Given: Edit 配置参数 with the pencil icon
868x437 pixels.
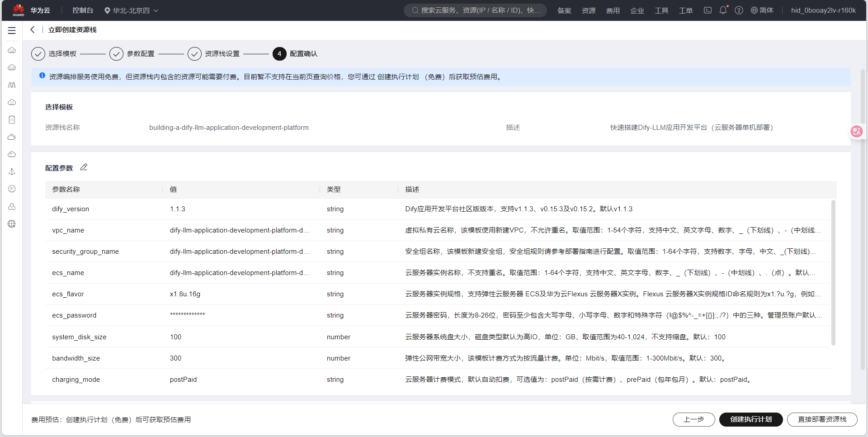Looking at the screenshot, I should click(84, 167).
